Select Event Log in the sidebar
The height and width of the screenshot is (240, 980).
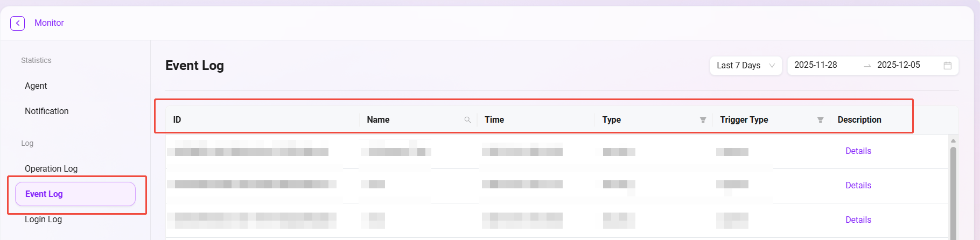pos(44,194)
